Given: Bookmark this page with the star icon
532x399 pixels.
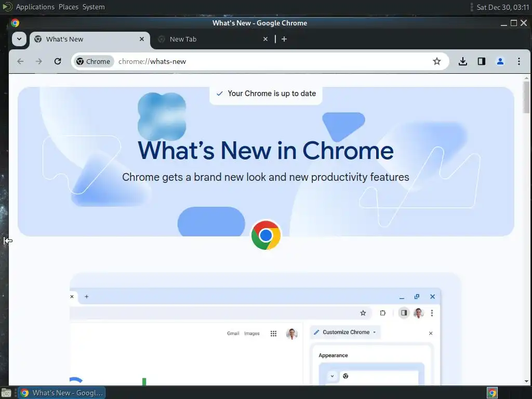Looking at the screenshot, I should (x=436, y=61).
